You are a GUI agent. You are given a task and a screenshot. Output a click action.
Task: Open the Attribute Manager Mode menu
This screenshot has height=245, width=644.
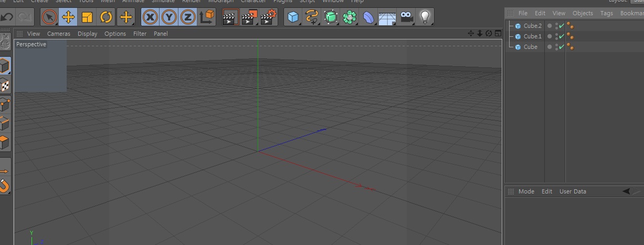526,191
